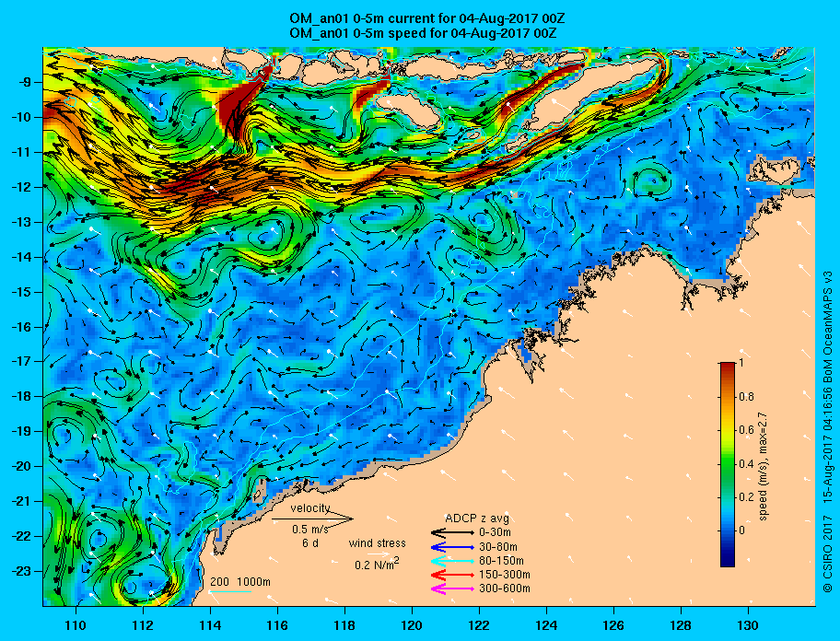Click the 'wind stress' label
The height and width of the screenshot is (641, 840).
tap(377, 543)
